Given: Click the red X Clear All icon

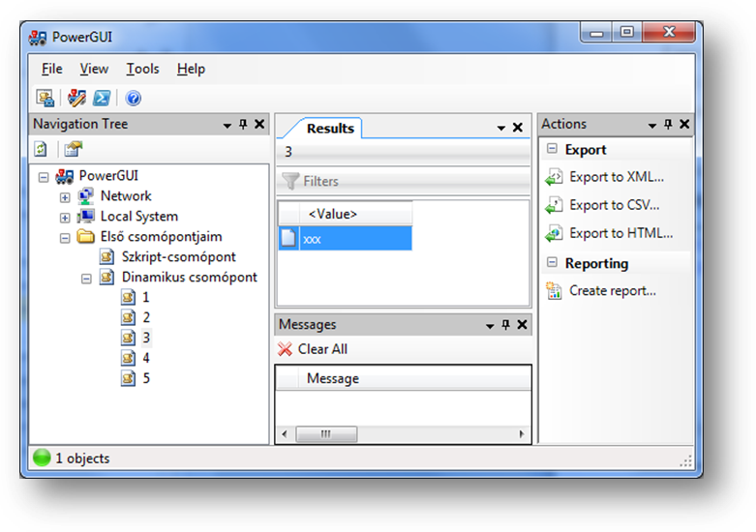Looking at the screenshot, I should [285, 349].
